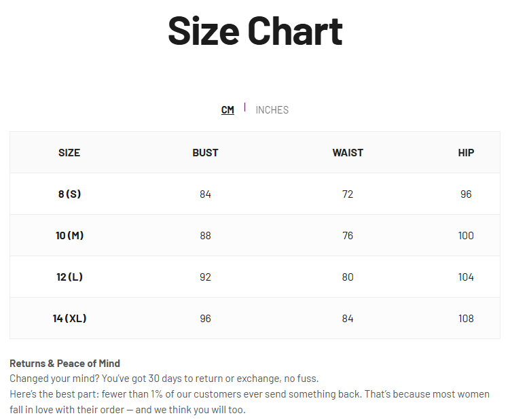Choose the 14 (XL) size row label

coord(69,319)
